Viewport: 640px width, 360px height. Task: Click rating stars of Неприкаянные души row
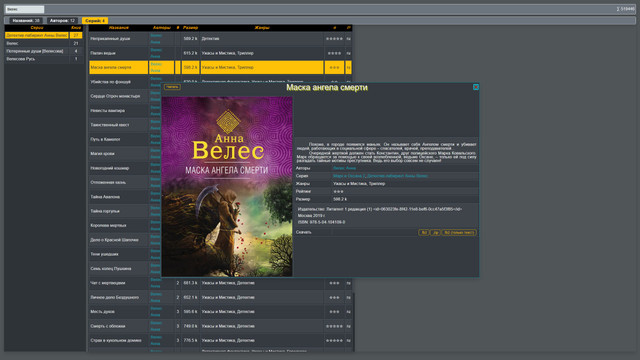[x=334, y=39]
